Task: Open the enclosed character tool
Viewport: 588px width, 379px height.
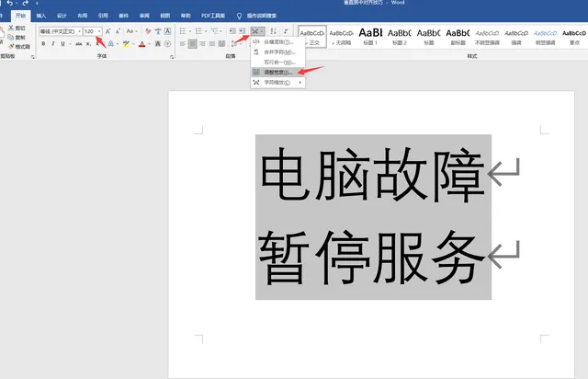Action: click(x=167, y=44)
